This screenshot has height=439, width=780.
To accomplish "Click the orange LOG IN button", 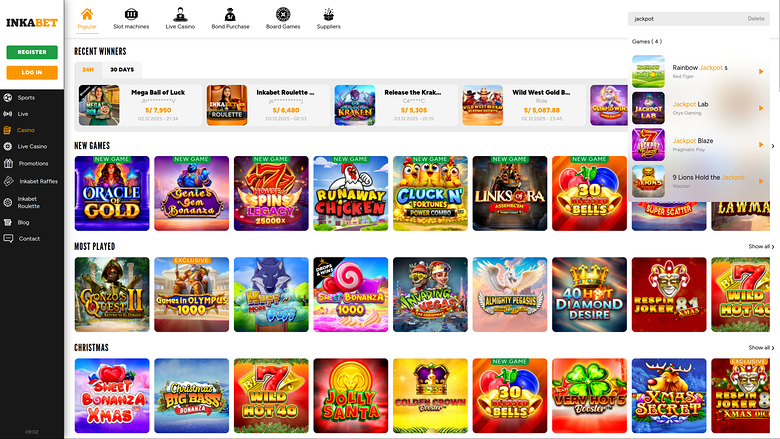I will (32, 73).
